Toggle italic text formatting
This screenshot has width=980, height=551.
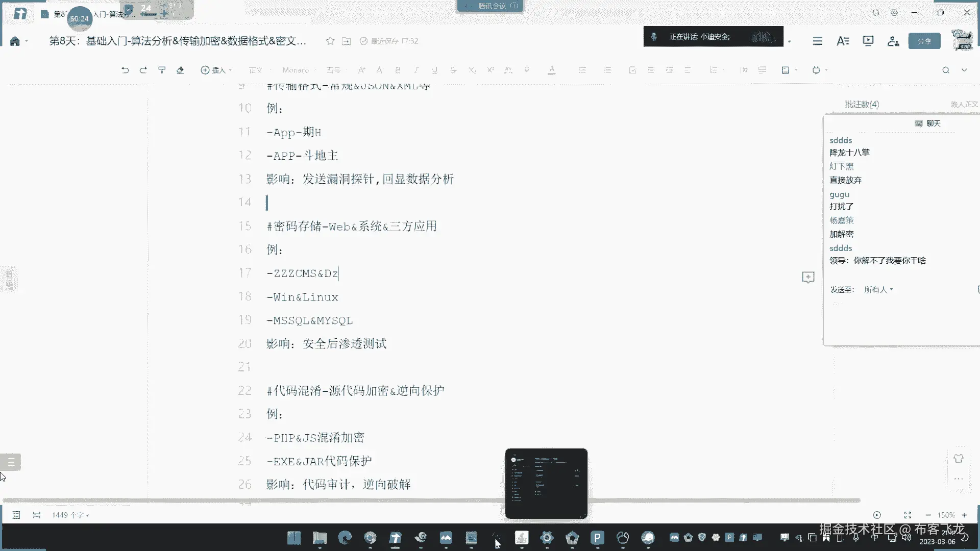pos(416,70)
